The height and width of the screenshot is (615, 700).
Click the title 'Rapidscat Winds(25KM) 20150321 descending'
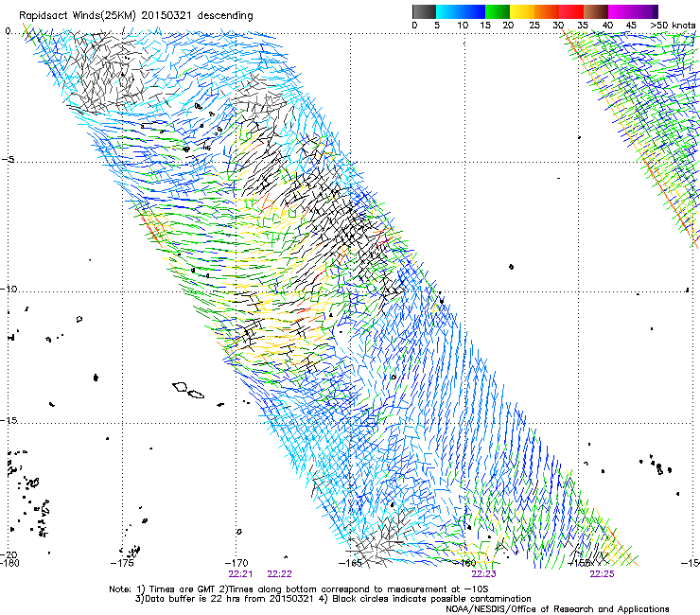pos(135,16)
